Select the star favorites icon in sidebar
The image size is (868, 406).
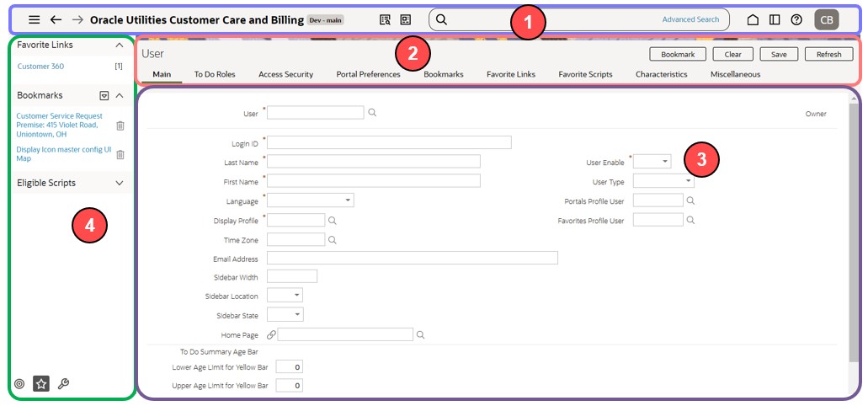41,383
